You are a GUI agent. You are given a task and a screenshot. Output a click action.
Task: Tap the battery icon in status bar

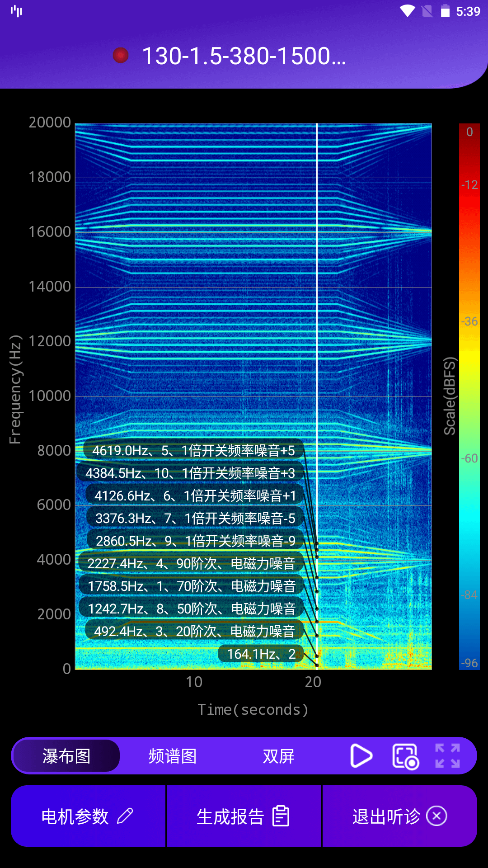445,11
